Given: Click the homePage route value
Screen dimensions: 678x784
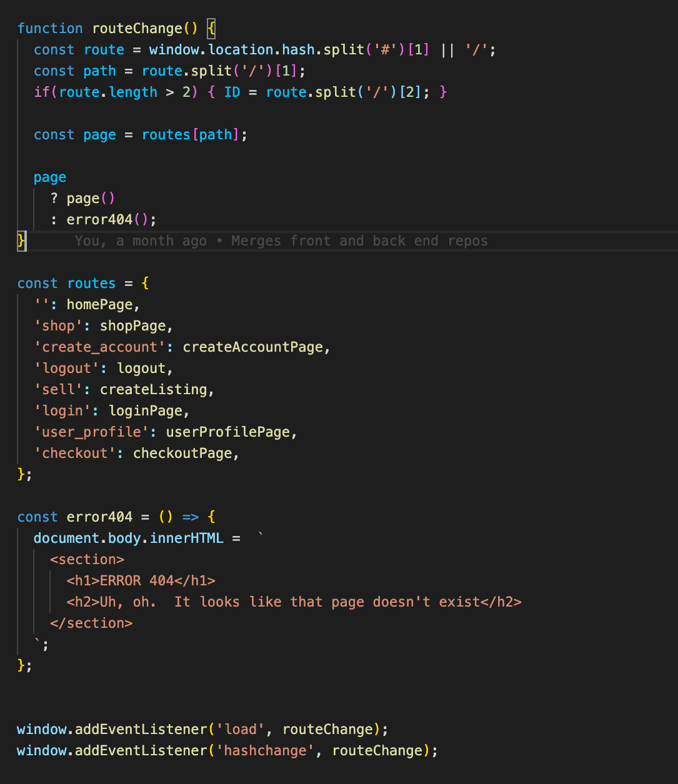Looking at the screenshot, I should (99, 304).
